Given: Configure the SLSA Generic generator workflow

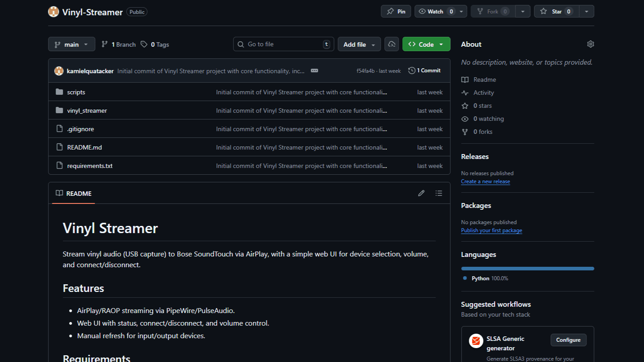Looking at the screenshot, I should pos(568,340).
